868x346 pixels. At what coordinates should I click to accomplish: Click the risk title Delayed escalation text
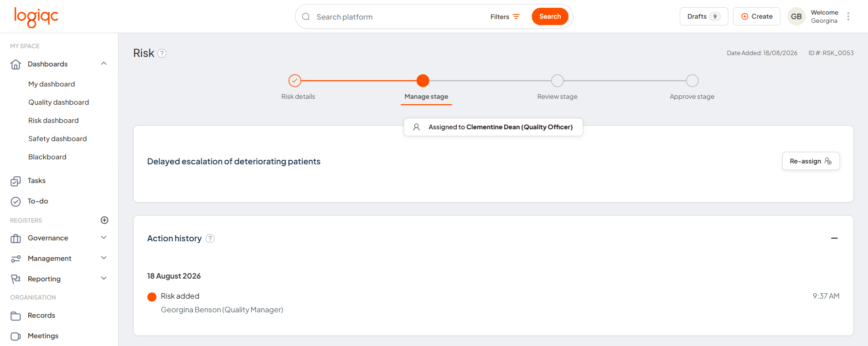point(234,162)
